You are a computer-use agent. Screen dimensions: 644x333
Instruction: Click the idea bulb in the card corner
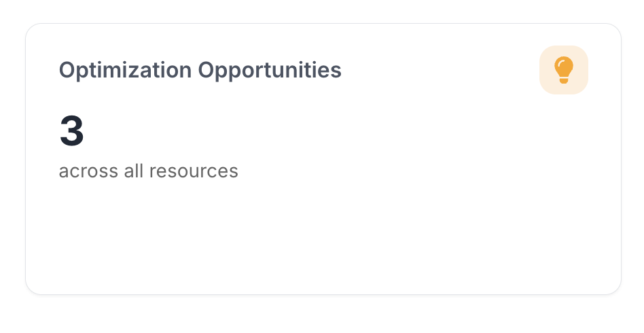pos(563,70)
